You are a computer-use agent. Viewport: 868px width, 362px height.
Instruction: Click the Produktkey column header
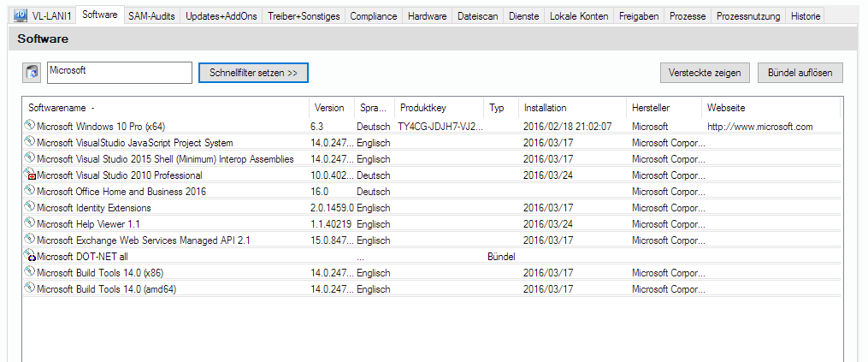[440, 108]
